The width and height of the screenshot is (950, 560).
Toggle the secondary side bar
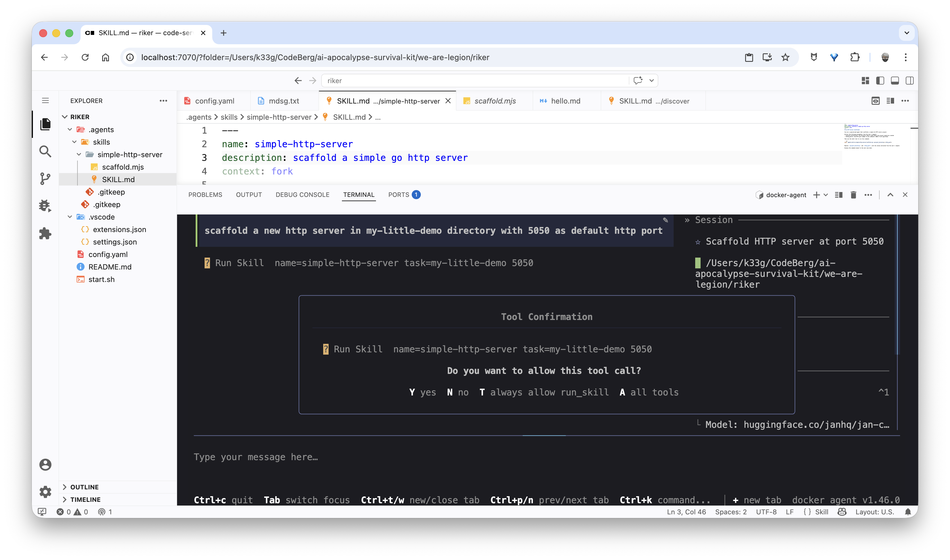click(910, 81)
